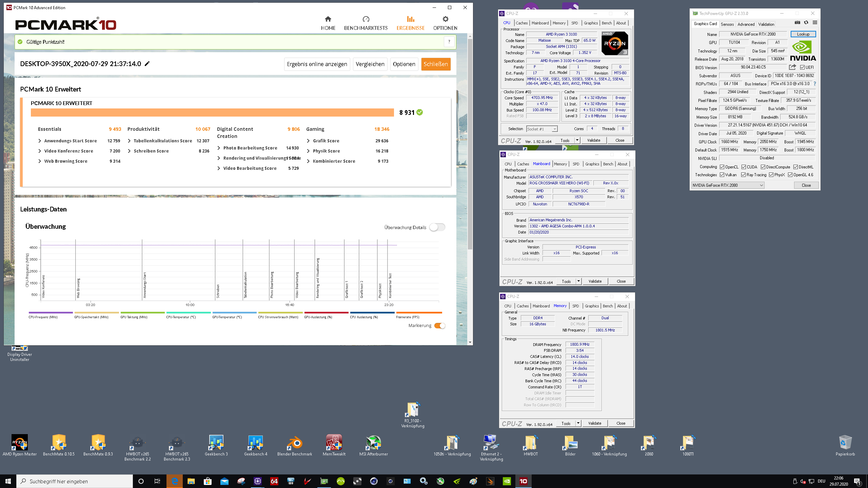Open Socket #1 selection dropdown
The image size is (868, 488).
tap(542, 129)
